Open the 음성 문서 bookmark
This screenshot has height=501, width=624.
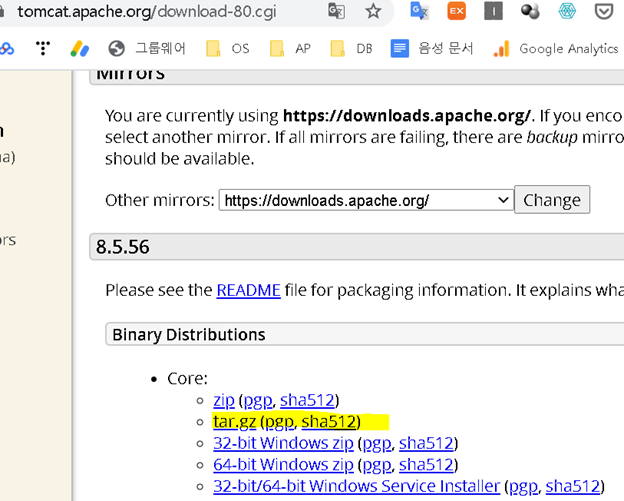[432, 49]
